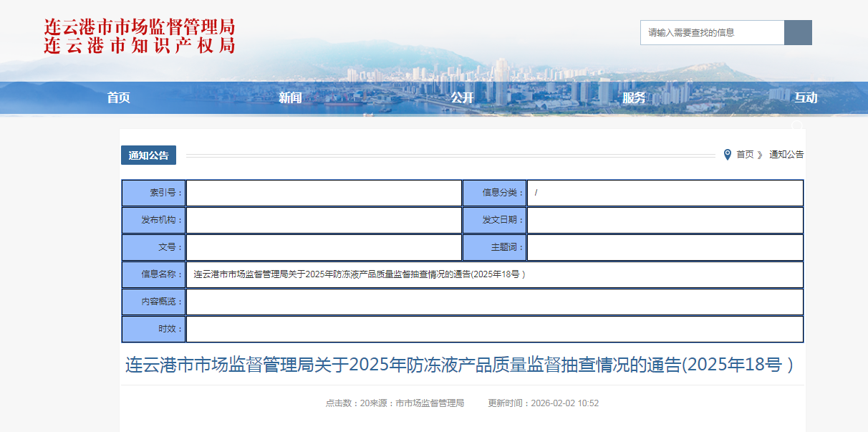This screenshot has width=868, height=432.
Task: Open the 新闻 navigation menu item
Action: click(x=290, y=98)
